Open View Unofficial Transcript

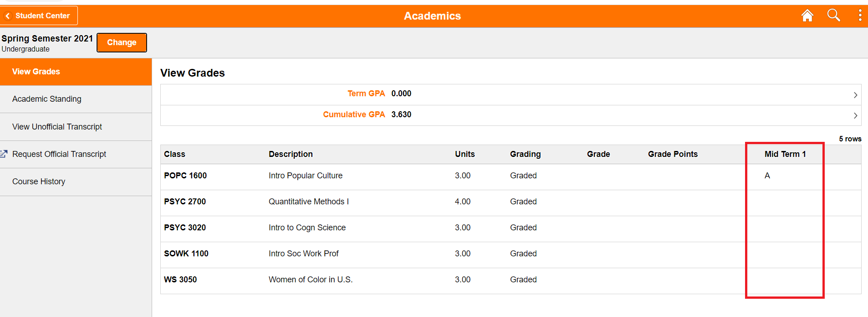pos(57,127)
